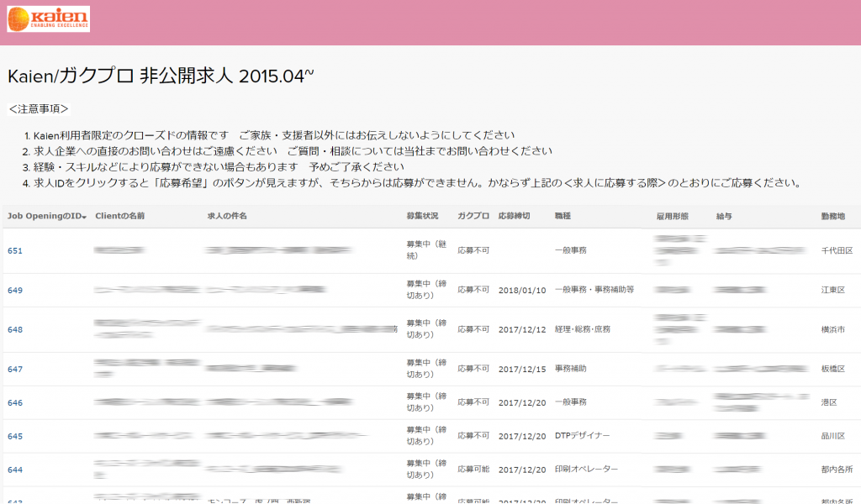This screenshot has height=504, width=861.
Task: Click deadline 2017/12/20 in row 646
Action: pos(522,402)
